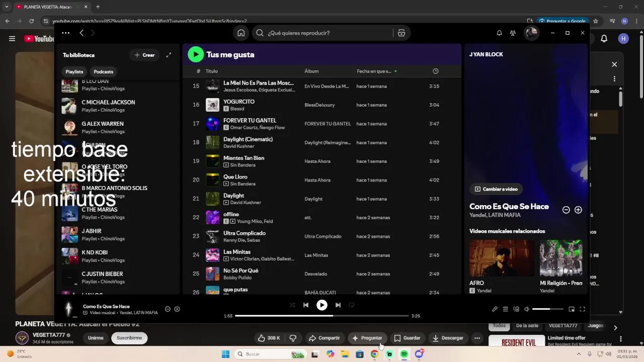Open Spotify from Windows taskbar

404,354
